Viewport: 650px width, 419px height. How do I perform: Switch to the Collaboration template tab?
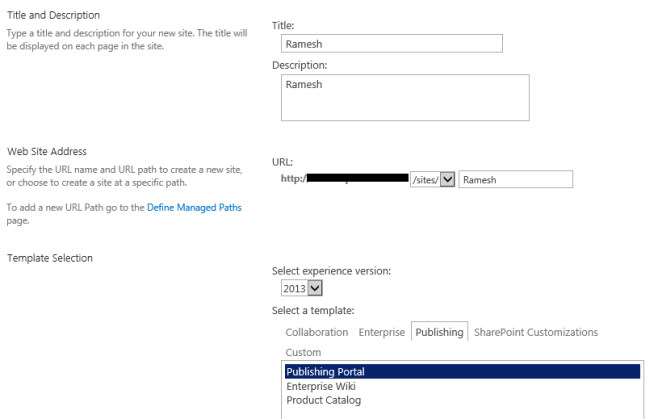click(x=316, y=331)
